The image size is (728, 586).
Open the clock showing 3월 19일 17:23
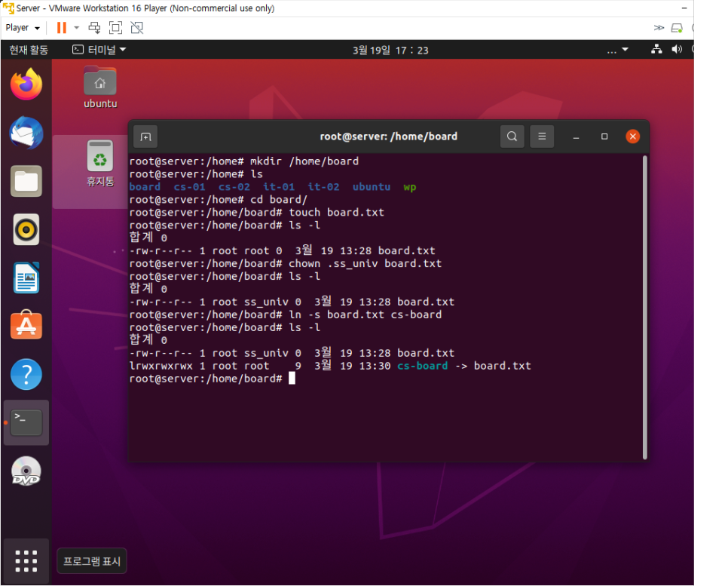pos(390,51)
